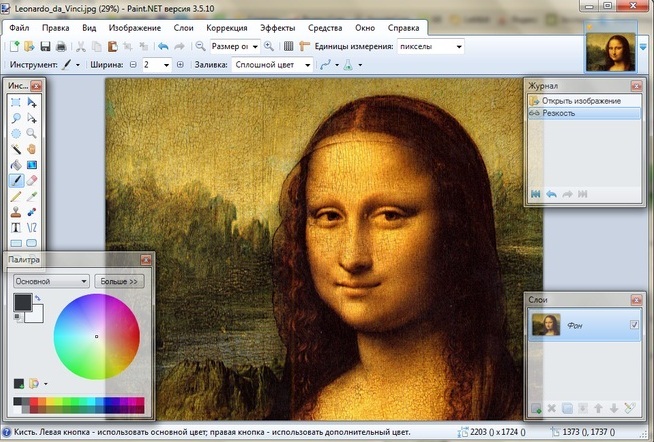
Task: Select the Lasso Select tool
Action: tap(16, 118)
